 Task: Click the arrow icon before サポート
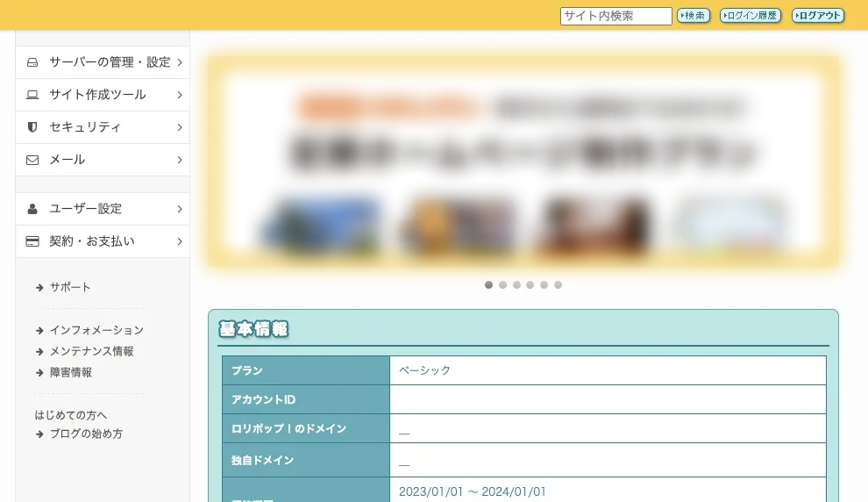pyautogui.click(x=39, y=288)
